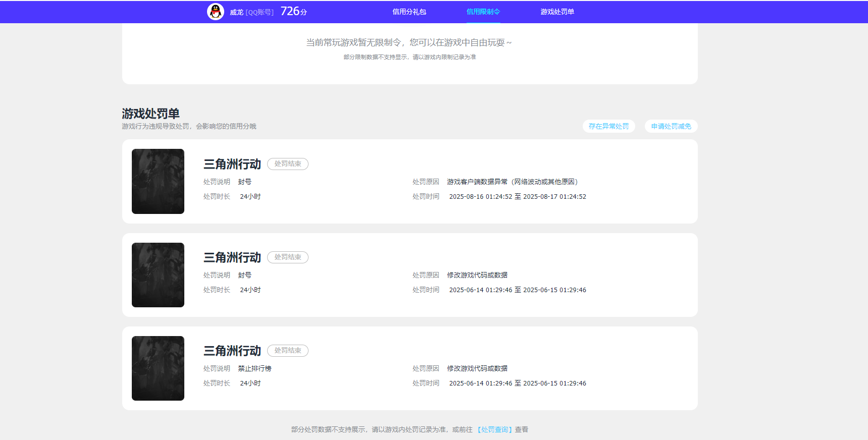Click the QQ penguin avatar icon

pyautogui.click(x=216, y=12)
